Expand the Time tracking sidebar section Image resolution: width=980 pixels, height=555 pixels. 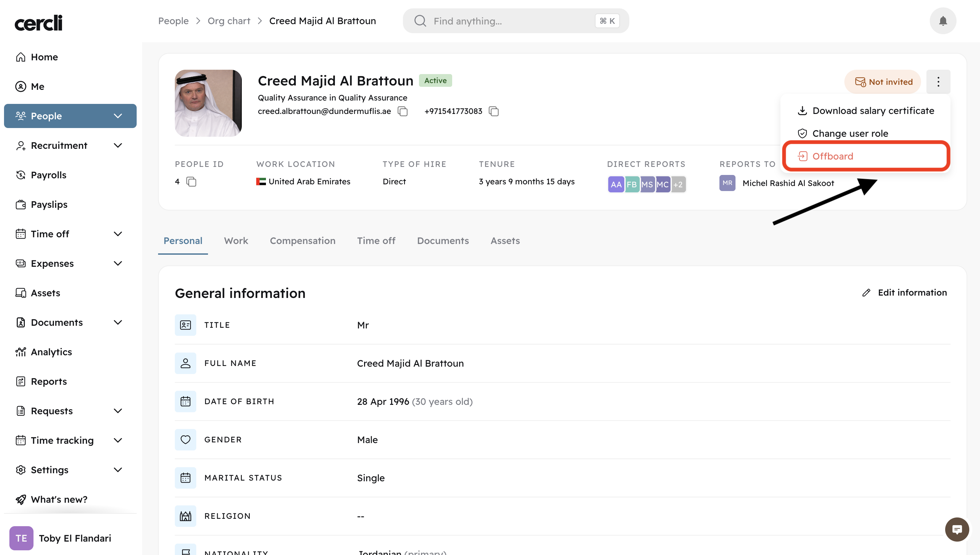pyautogui.click(x=118, y=440)
